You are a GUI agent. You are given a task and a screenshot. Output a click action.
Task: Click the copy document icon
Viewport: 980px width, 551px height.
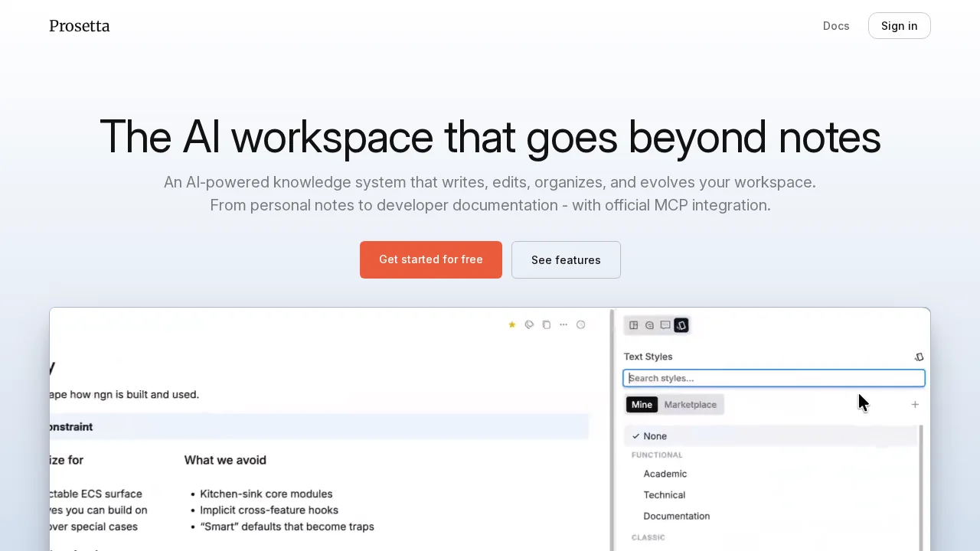pyautogui.click(x=547, y=325)
